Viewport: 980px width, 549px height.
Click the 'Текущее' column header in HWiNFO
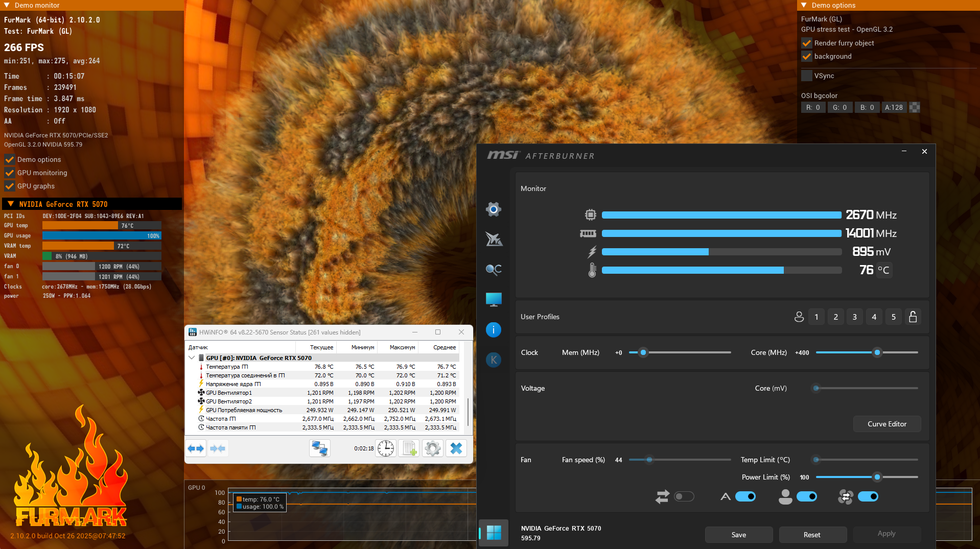[316, 347]
